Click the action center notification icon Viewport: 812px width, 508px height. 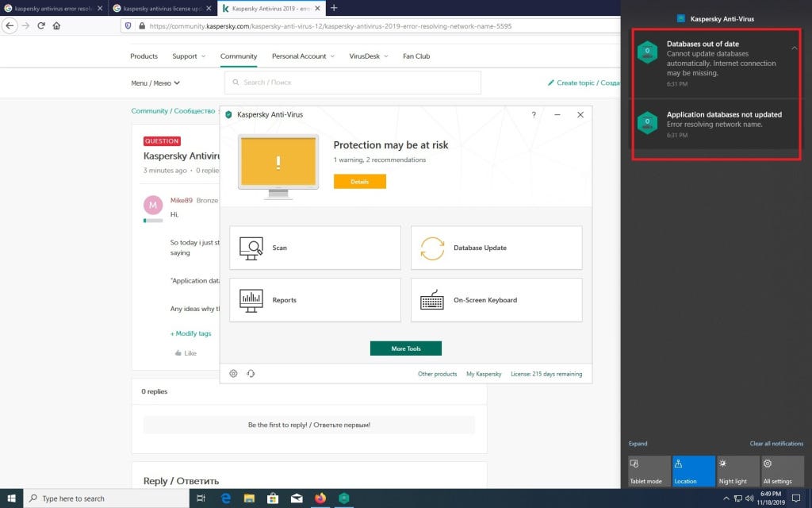click(796, 498)
